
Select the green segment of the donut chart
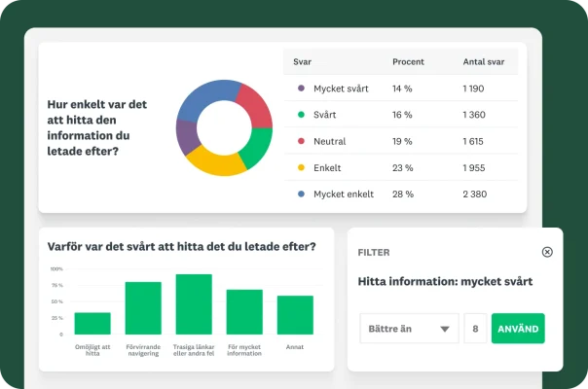pos(258,147)
